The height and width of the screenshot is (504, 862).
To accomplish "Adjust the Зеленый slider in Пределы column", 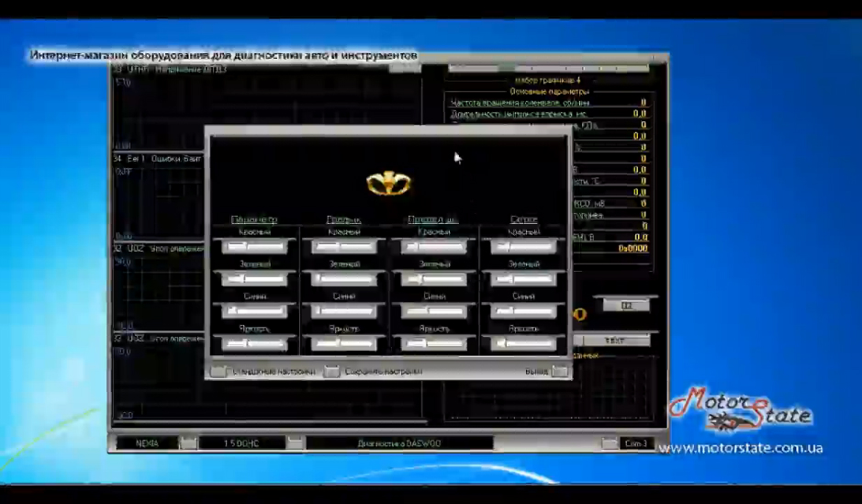I will coord(344,279).
